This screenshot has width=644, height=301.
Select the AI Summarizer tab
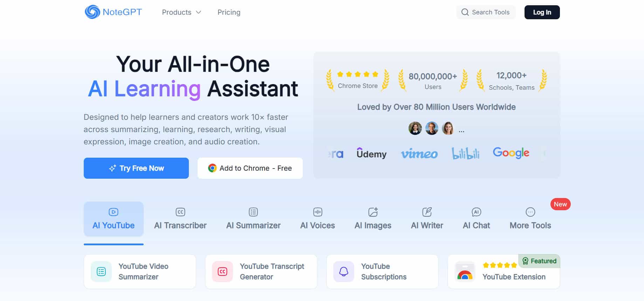point(253,219)
